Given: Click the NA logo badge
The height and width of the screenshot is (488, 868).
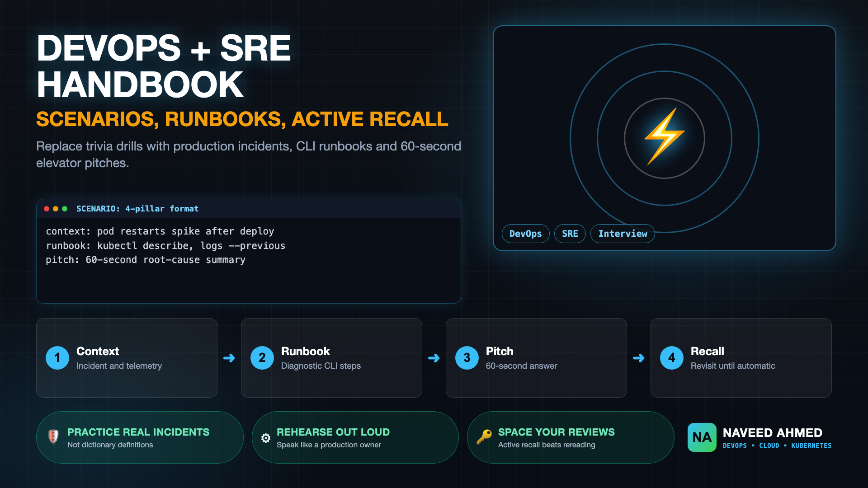Looking at the screenshot, I should tap(702, 437).
